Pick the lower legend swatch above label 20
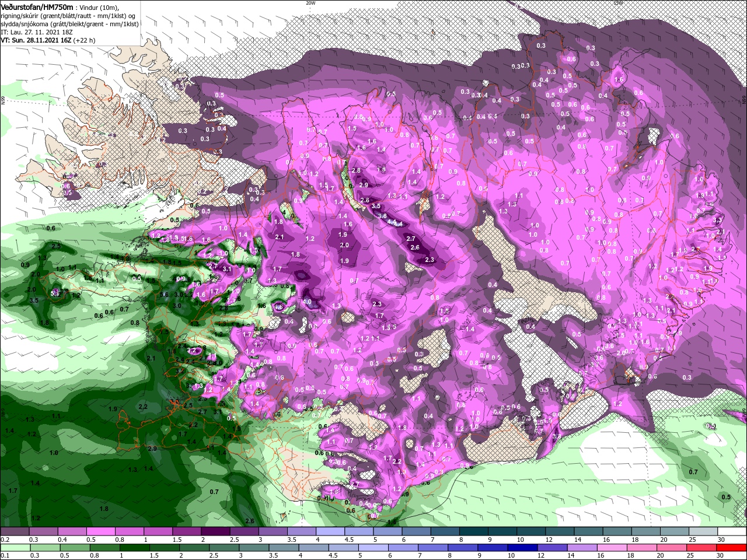Screen dimensions: 747x560 (x=671, y=548)
